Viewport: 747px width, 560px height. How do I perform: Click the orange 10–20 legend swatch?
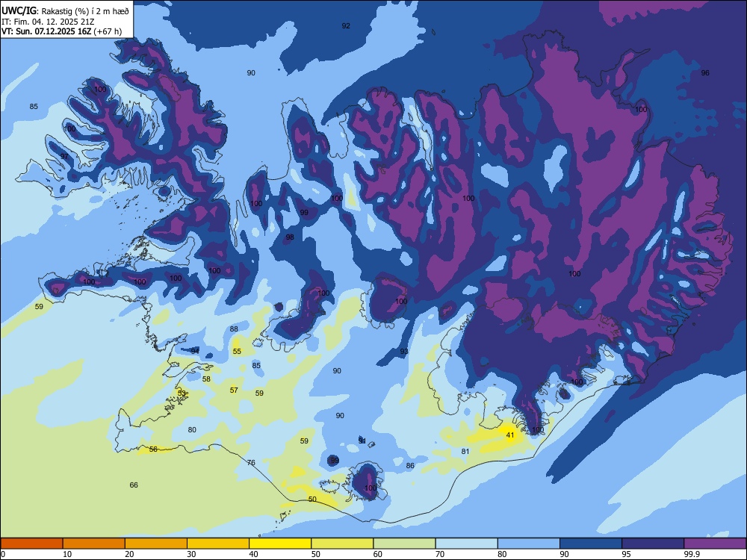tap(94, 544)
